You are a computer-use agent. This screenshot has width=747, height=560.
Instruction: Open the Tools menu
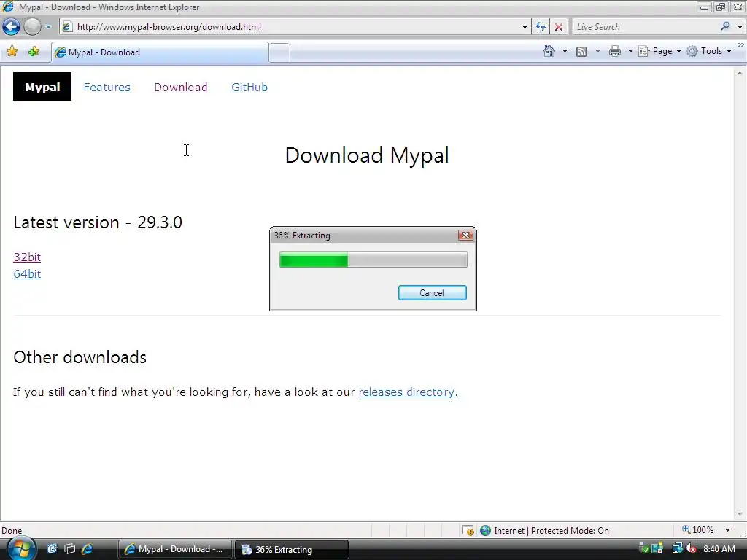pos(709,51)
